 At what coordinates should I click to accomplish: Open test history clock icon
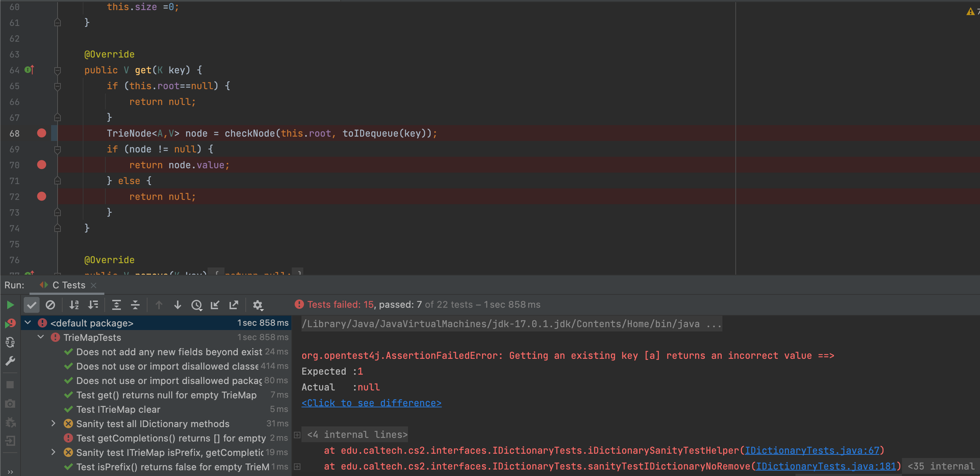pyautogui.click(x=196, y=305)
